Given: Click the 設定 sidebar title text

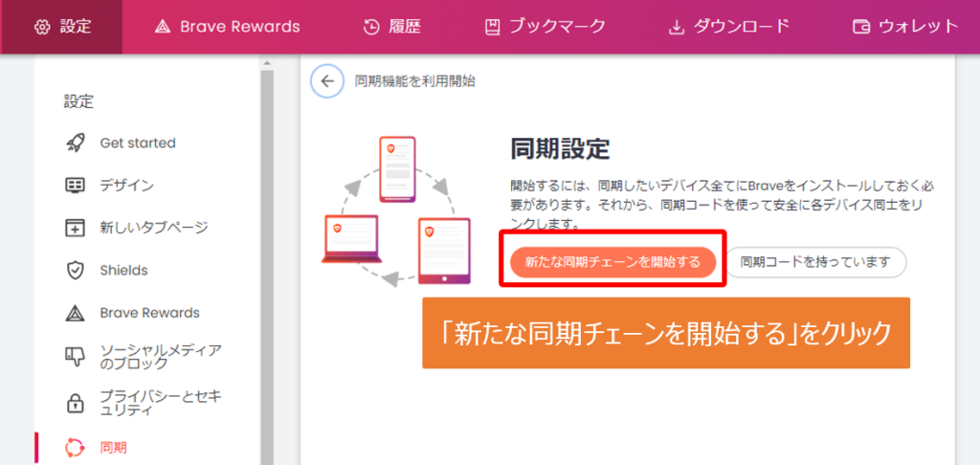Looking at the screenshot, I should [x=78, y=101].
